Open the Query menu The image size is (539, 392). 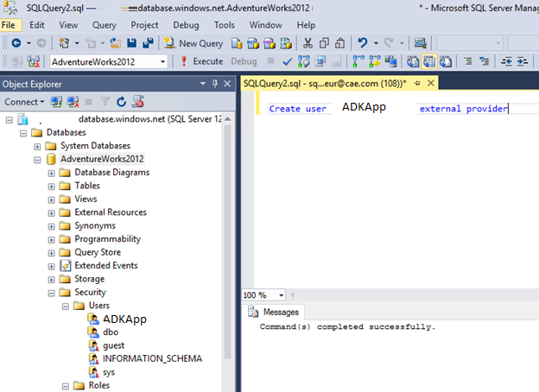[x=105, y=25]
